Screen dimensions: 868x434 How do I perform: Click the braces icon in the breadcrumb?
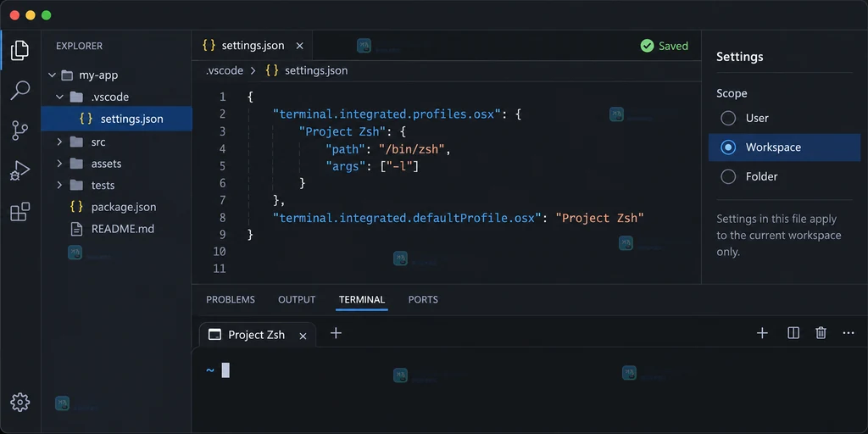(x=272, y=71)
